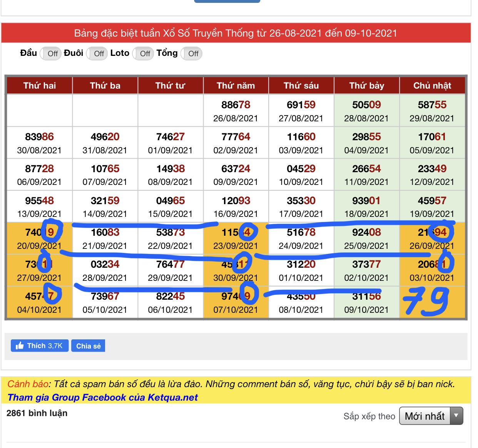The height and width of the screenshot is (448, 478).
Task: Open the Mới nhất sort dropdown
Action: click(425, 416)
